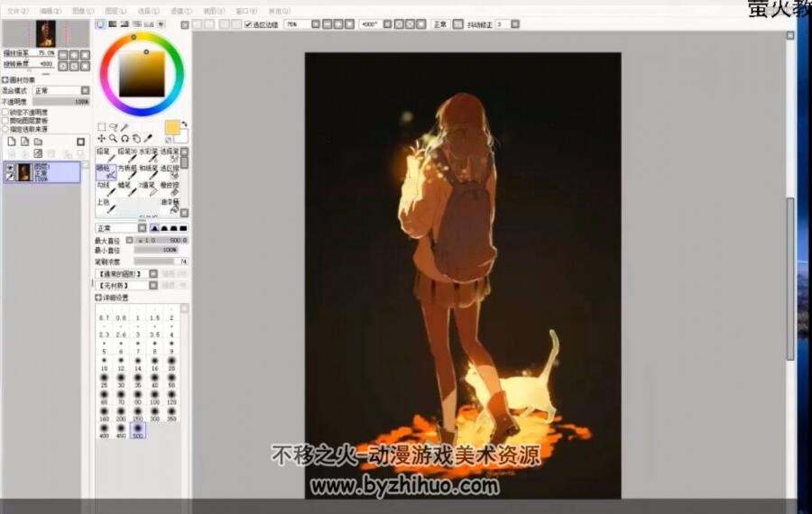812x514 pixels.
Task: Open the 滤镜 Filter menu
Action: 180,11
